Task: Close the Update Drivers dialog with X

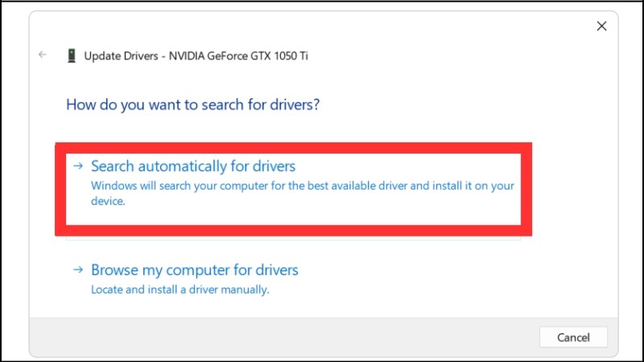Action: (601, 27)
